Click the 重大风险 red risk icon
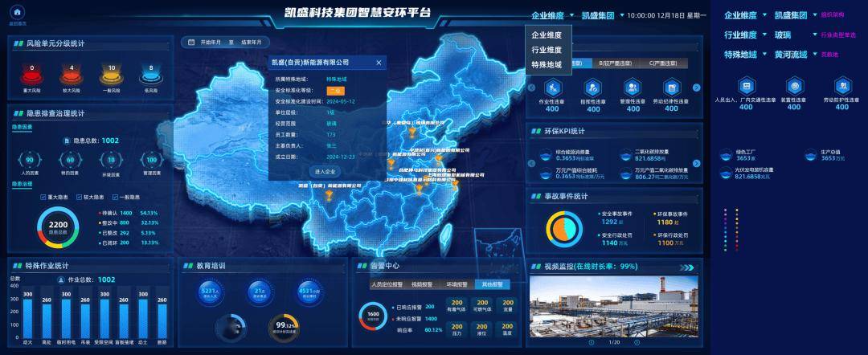The height and width of the screenshot is (355, 868). tap(32, 75)
